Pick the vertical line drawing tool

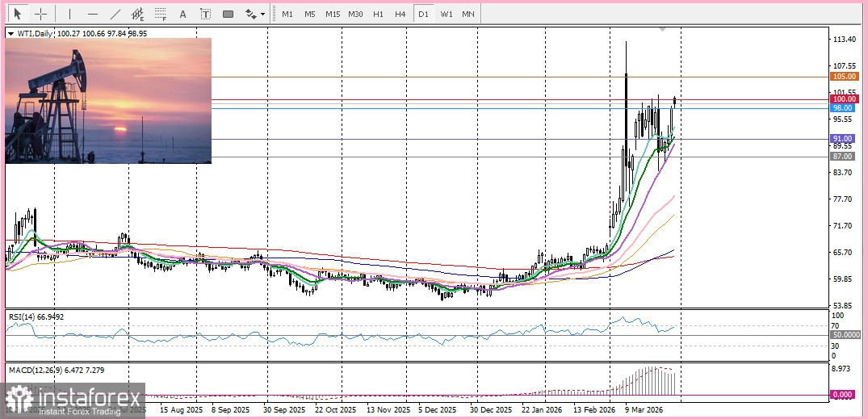(69, 14)
